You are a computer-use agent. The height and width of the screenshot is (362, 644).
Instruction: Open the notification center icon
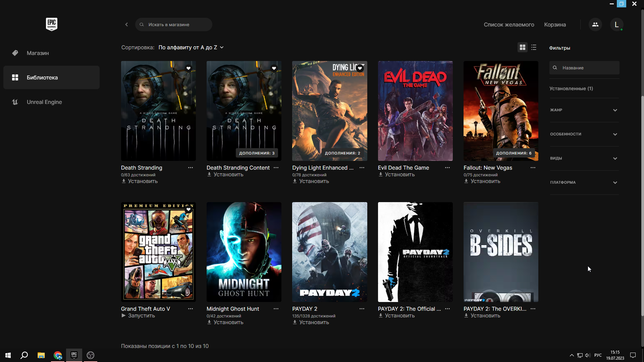tap(633, 355)
